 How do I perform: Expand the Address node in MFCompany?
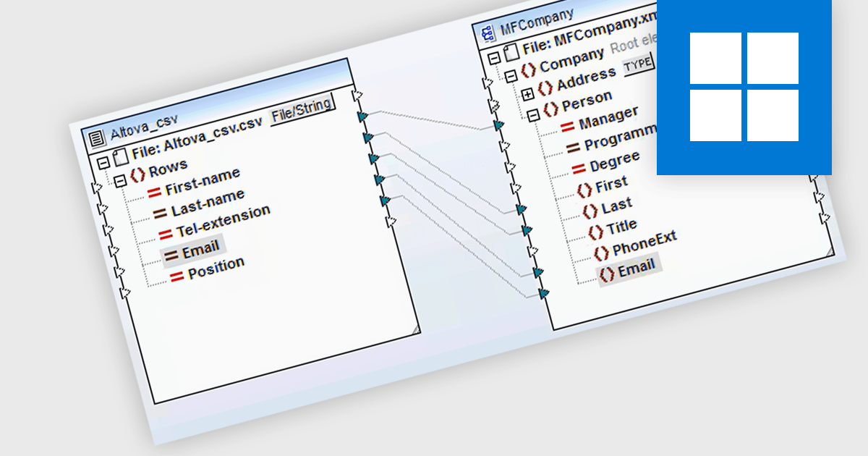(528, 93)
